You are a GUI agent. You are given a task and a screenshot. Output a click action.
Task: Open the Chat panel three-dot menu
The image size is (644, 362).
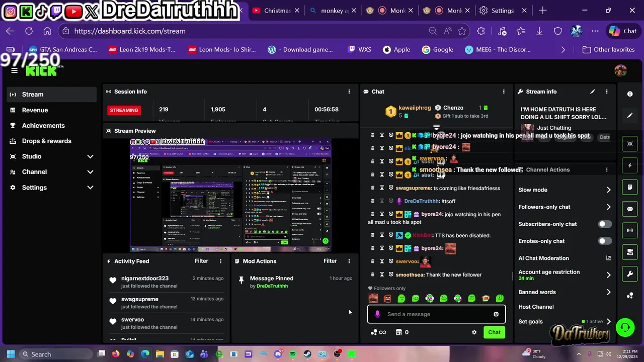pos(504,92)
